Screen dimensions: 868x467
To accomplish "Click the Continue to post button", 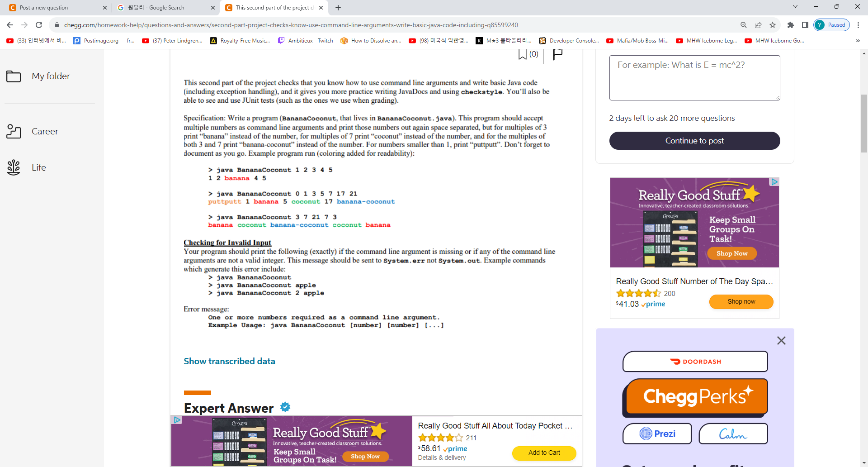I will point(694,141).
